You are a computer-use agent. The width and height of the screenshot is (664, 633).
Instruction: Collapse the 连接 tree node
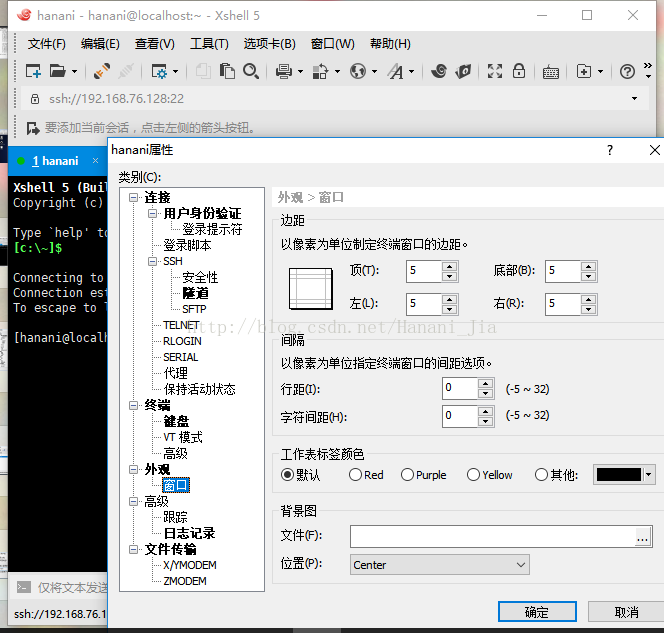(x=133, y=198)
